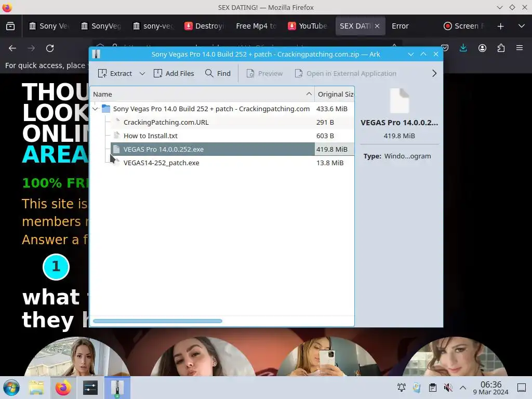Click Firefox icon in taskbar
This screenshot has width=532, height=399.
63,388
